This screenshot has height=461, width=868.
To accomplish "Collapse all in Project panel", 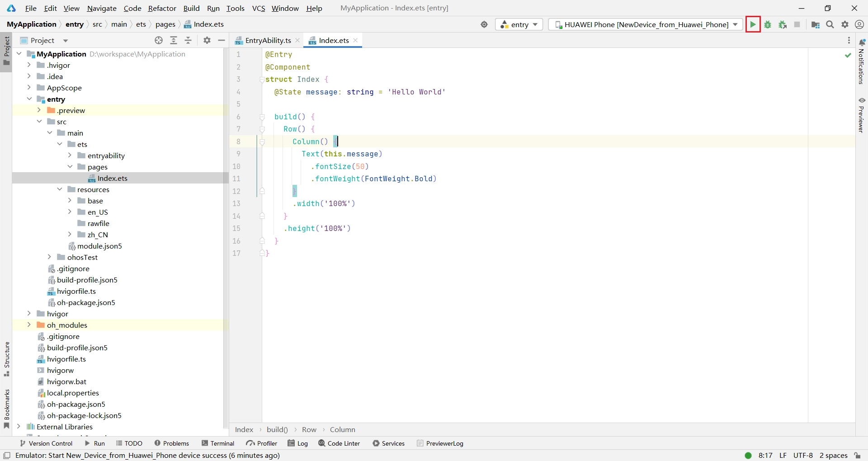I will click(x=189, y=40).
